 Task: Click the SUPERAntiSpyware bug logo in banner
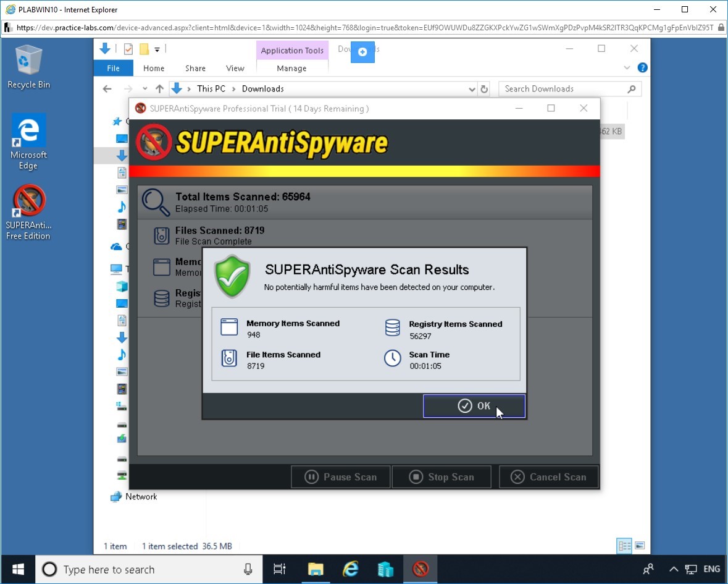(154, 142)
